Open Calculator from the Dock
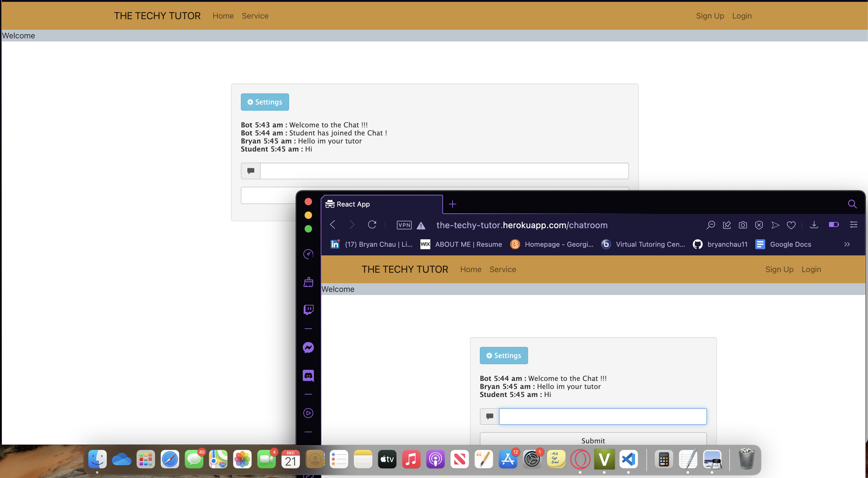 (x=663, y=459)
